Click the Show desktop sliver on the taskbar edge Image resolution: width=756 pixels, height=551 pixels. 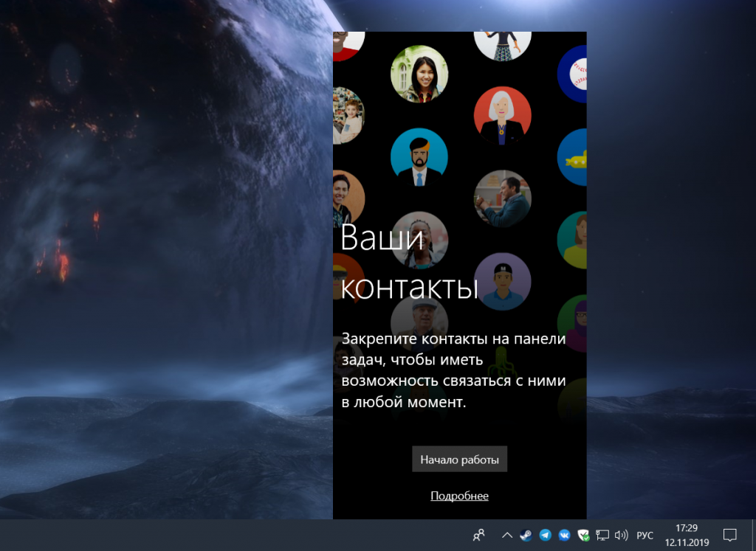point(753,535)
